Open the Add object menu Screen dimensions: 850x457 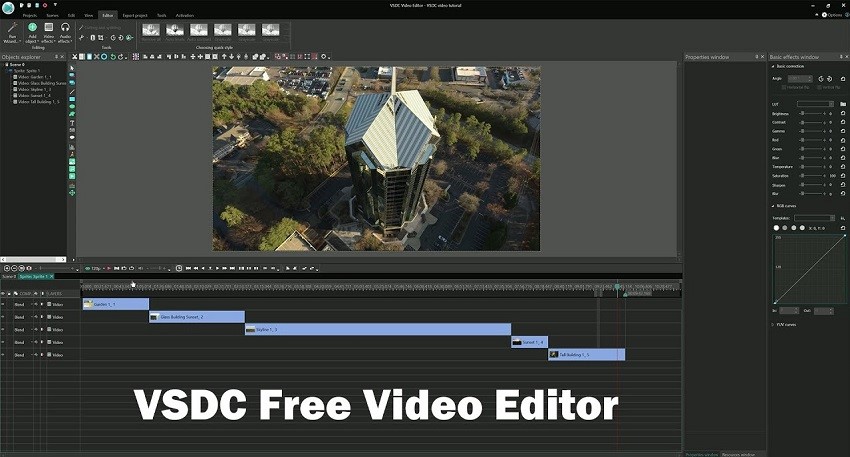tap(32, 33)
